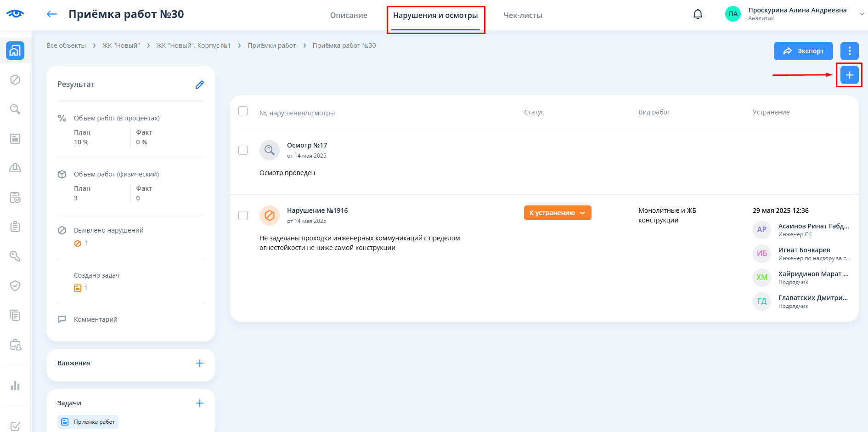
Task: Switch to the Описание tab
Action: pos(349,15)
